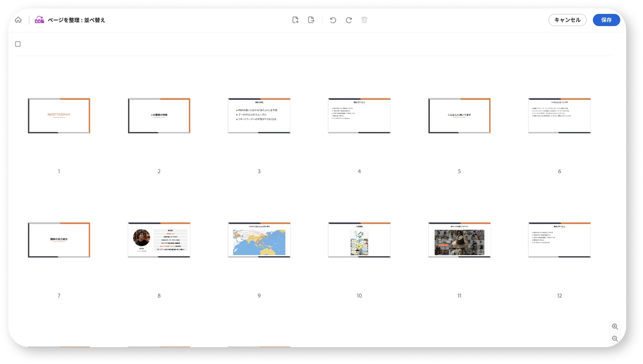Save changes with 保存 button
Screen dimensions: 643x364
point(606,20)
